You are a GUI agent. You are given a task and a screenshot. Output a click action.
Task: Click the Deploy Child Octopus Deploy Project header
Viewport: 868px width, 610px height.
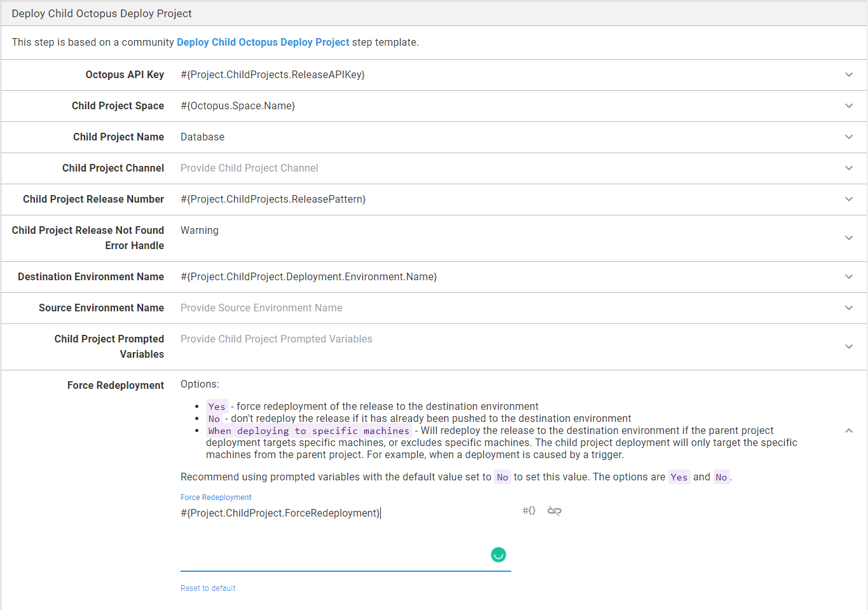[103, 13]
